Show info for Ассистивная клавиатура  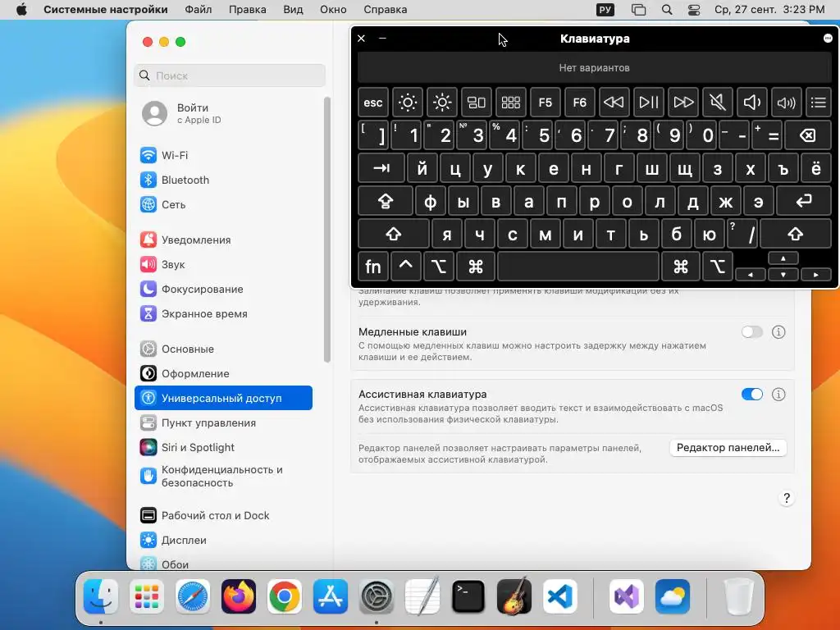[778, 395]
